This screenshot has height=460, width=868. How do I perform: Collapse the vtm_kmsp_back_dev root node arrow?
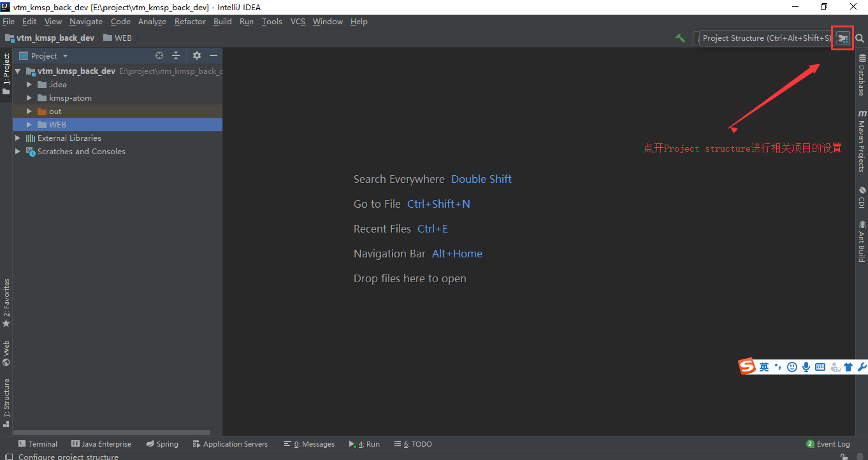[18, 71]
